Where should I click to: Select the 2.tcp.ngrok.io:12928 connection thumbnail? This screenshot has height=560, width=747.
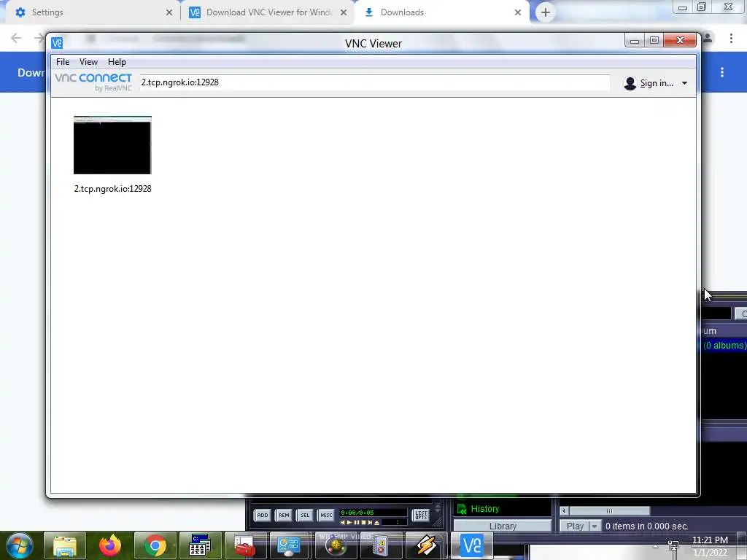coord(112,145)
